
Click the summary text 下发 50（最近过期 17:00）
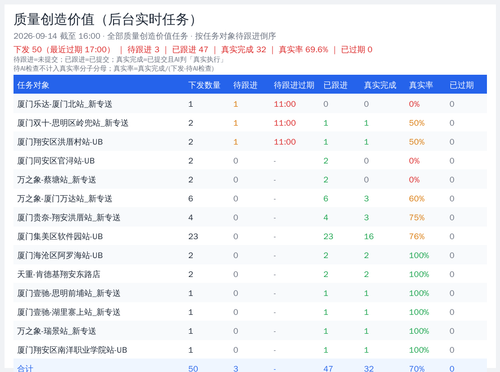click(x=63, y=50)
